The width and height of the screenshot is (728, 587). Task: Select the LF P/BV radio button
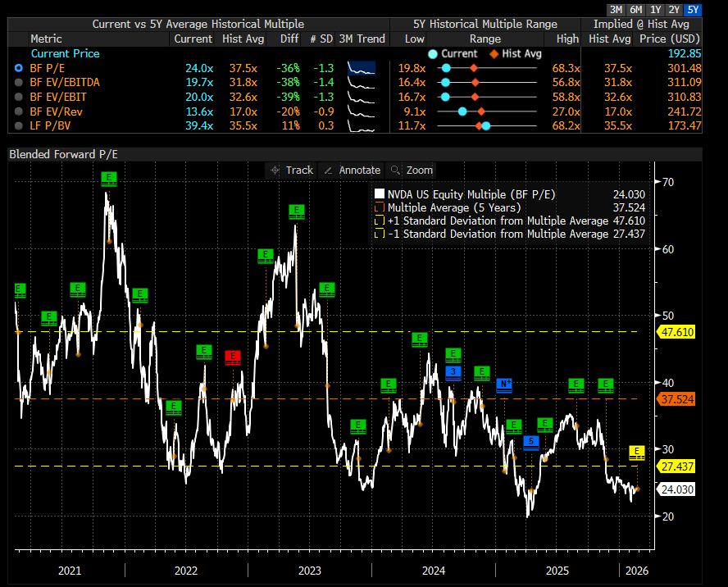click(18, 125)
